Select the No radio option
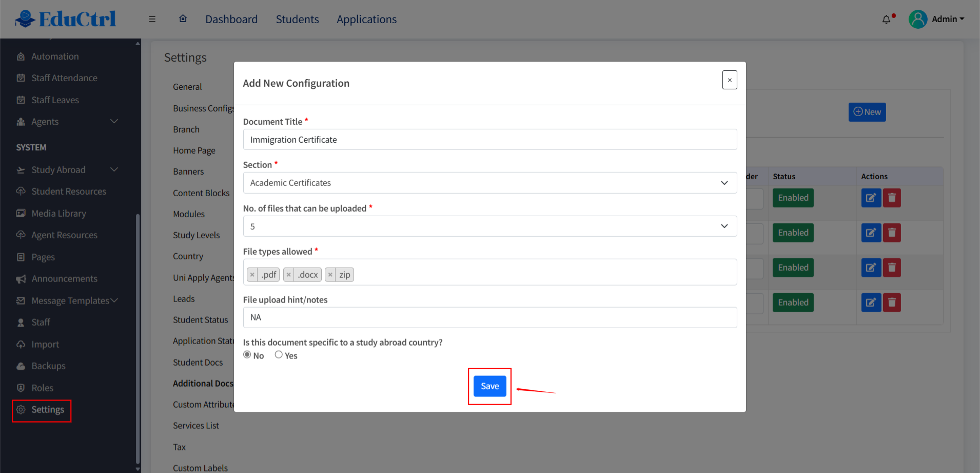This screenshot has width=980, height=473. click(247, 355)
